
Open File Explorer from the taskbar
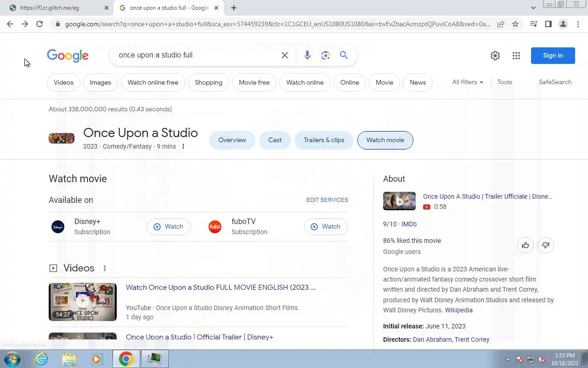(x=69, y=359)
